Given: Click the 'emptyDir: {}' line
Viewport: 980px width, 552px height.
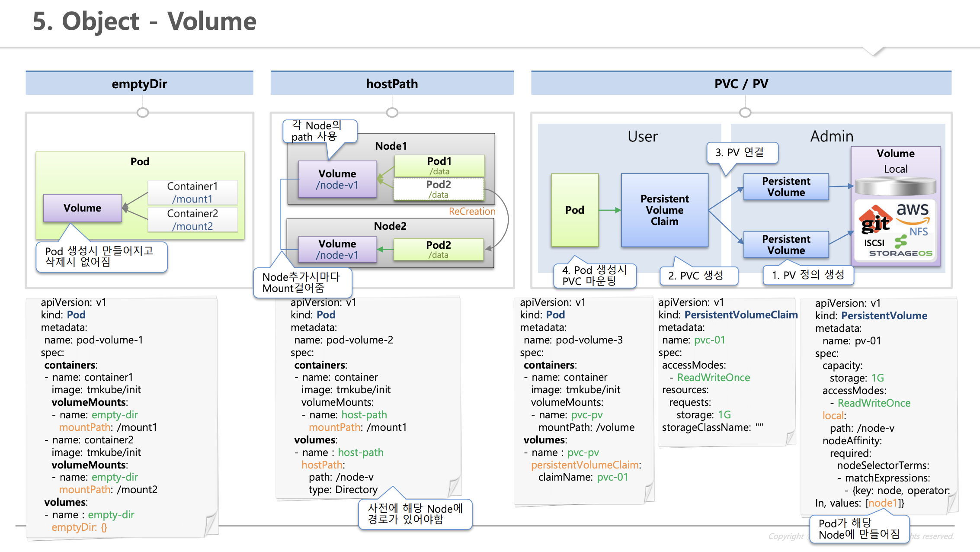Looking at the screenshot, I should (x=79, y=527).
